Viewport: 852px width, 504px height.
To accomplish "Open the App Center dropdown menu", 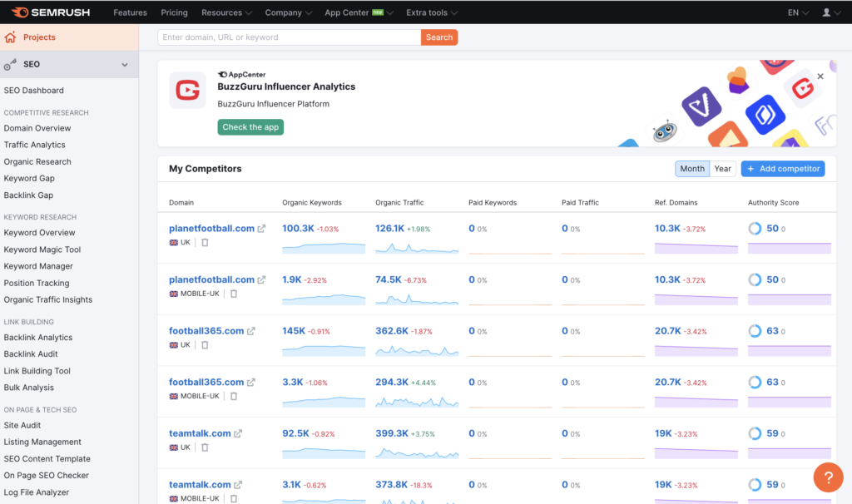I will coord(359,12).
